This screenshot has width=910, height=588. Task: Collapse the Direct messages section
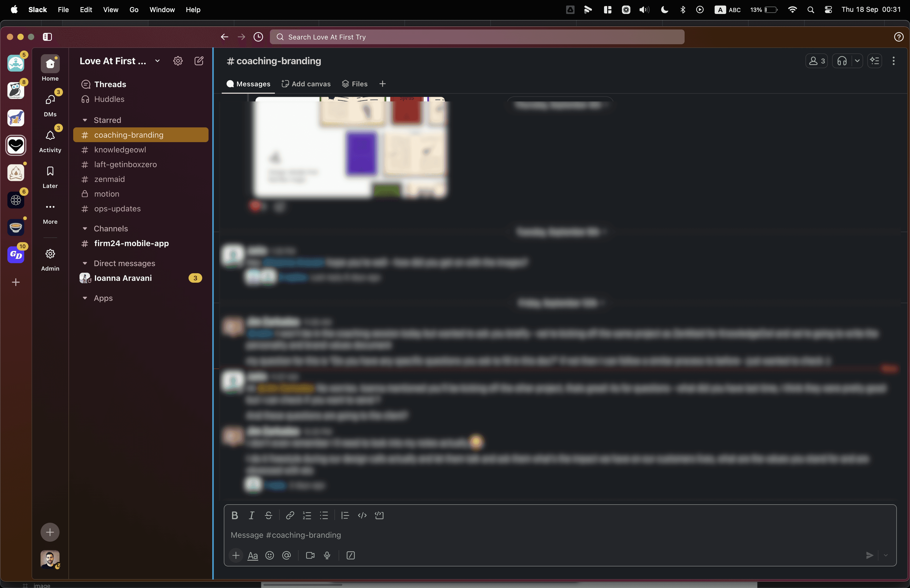tap(85, 263)
